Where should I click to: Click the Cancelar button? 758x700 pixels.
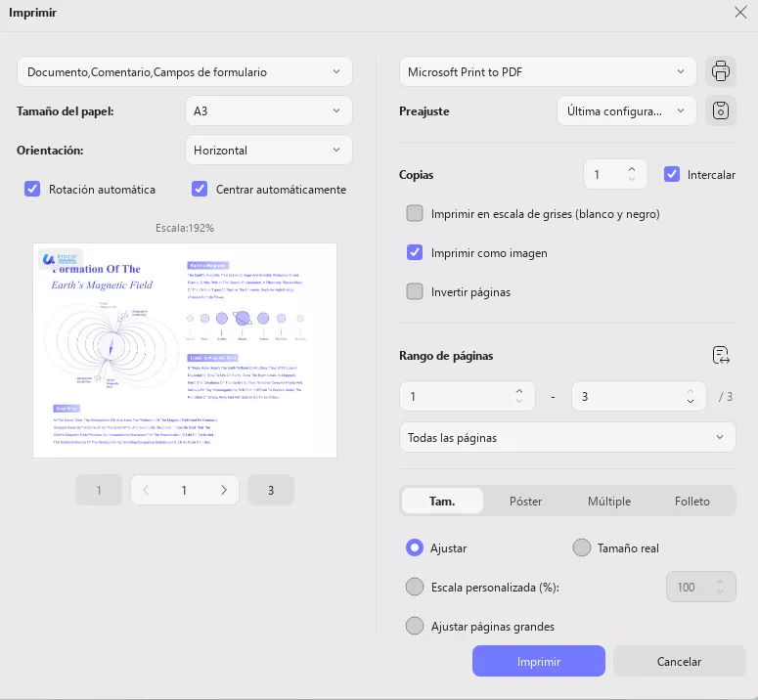[679, 662]
